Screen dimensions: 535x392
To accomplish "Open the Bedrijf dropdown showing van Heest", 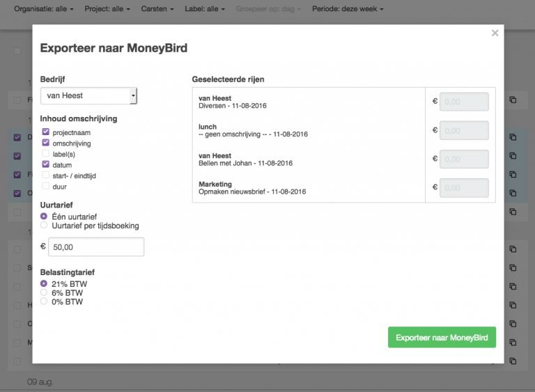I will (x=88, y=96).
